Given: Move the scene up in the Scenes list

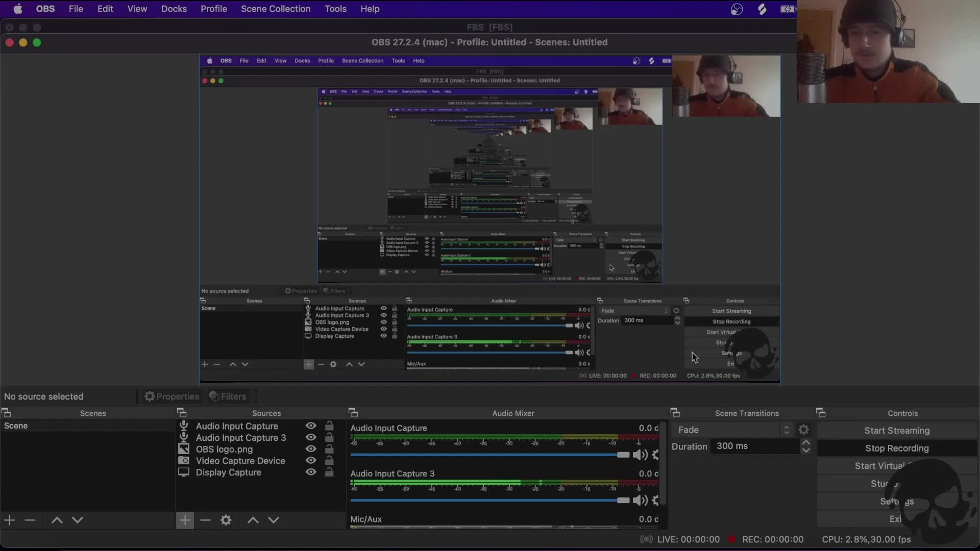Looking at the screenshot, I should pyautogui.click(x=57, y=520).
